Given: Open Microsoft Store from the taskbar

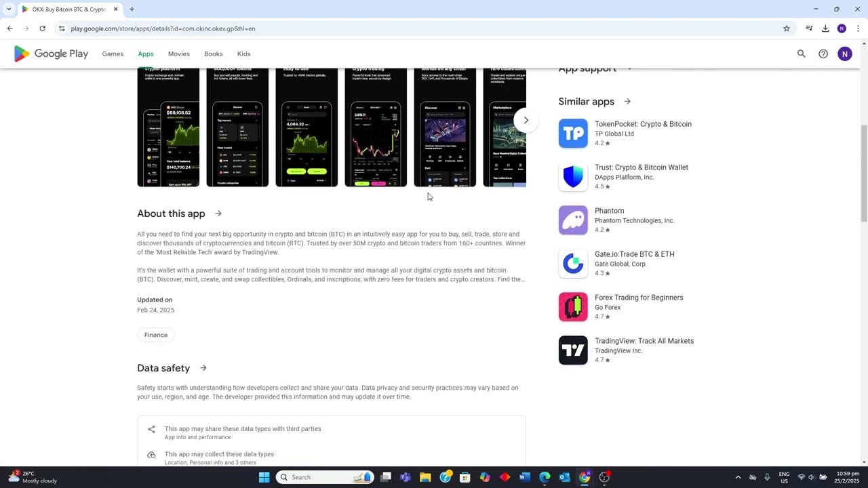Looking at the screenshot, I should click(x=465, y=477).
